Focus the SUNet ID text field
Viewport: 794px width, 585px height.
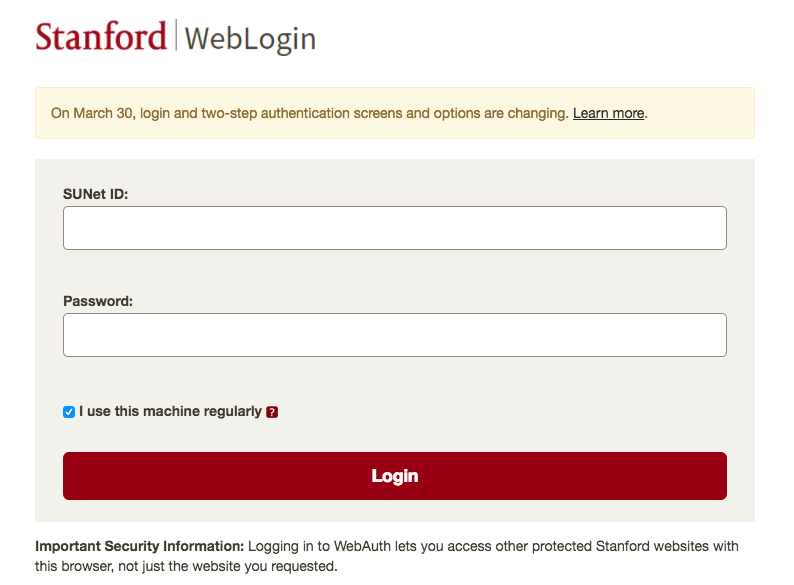click(x=394, y=228)
